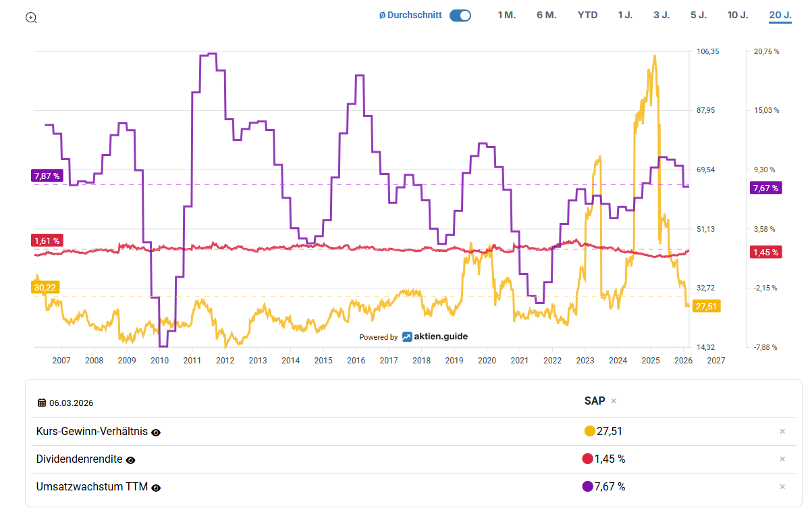
Task: Toggle Umsatzwachstum TTM visibility eye icon
Action: [156, 488]
